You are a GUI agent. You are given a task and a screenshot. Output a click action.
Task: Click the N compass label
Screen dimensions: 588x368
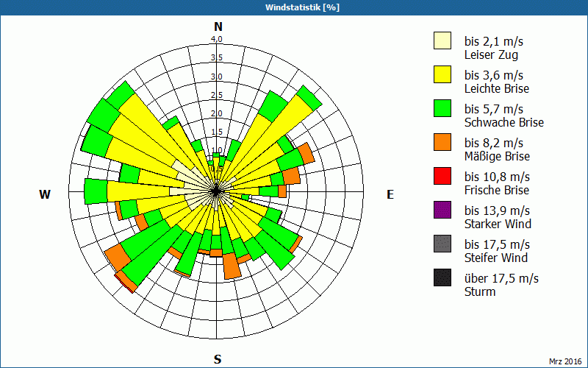pos(218,26)
